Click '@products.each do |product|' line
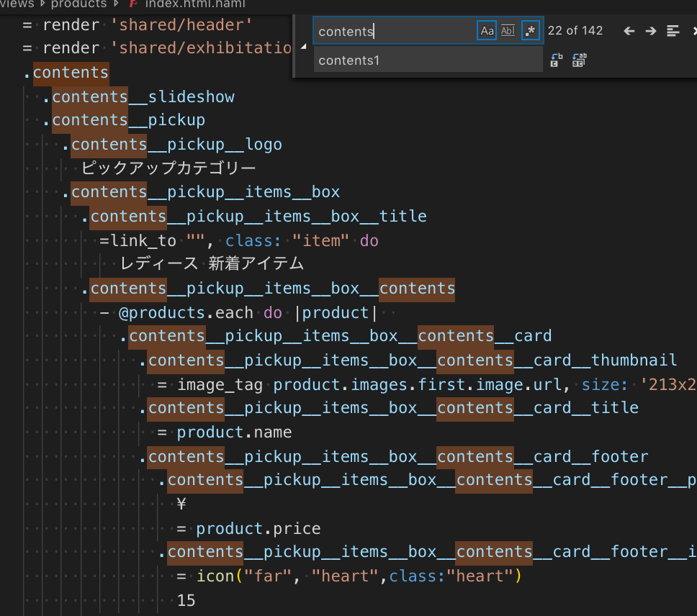Image resolution: width=697 pixels, height=616 pixels. tap(238, 312)
